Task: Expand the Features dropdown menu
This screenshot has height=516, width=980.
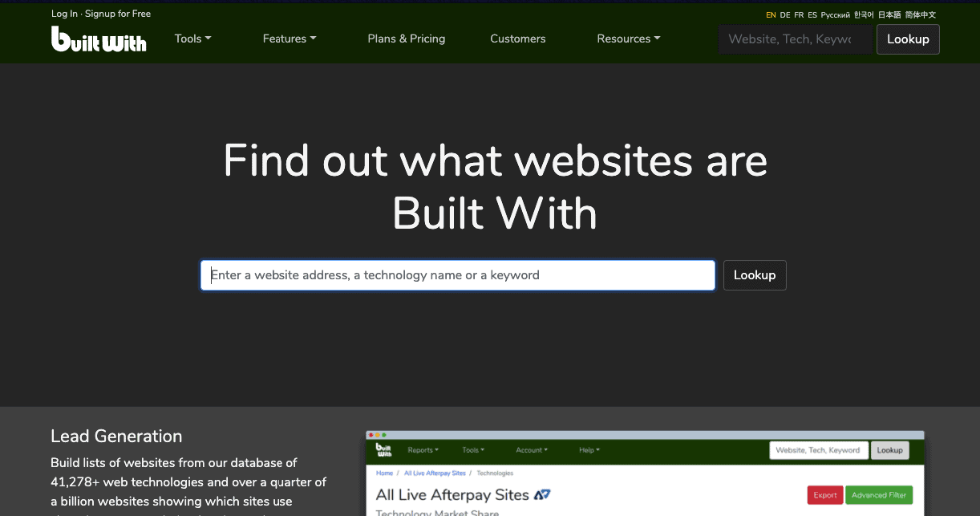Action: (290, 39)
